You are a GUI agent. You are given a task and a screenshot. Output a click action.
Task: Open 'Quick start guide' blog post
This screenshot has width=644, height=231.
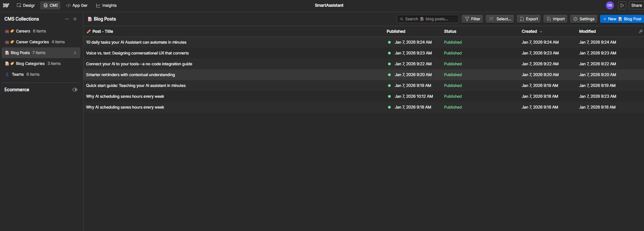pyautogui.click(x=136, y=86)
